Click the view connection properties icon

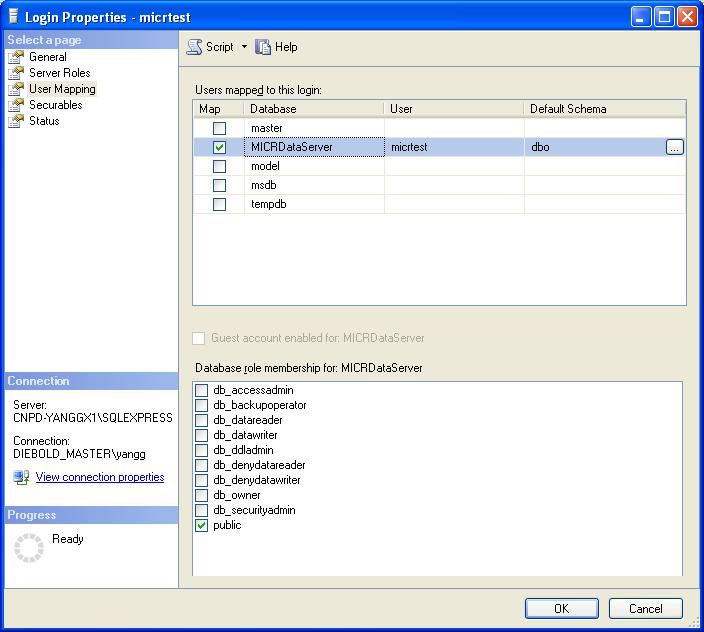(x=21, y=478)
